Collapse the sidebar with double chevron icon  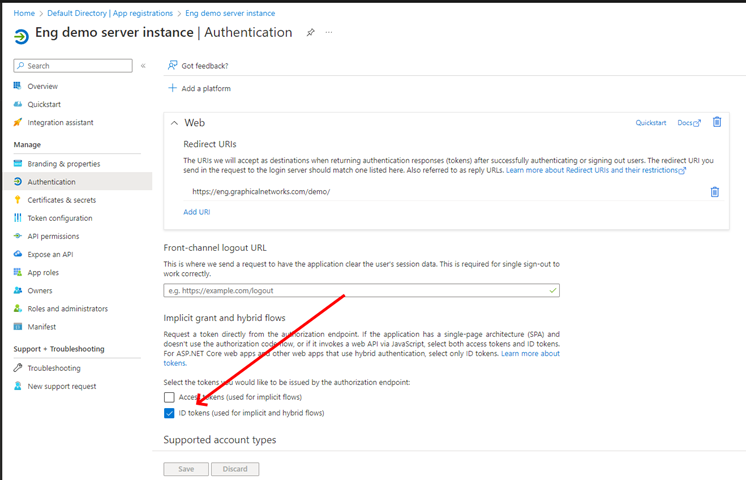pyautogui.click(x=143, y=66)
